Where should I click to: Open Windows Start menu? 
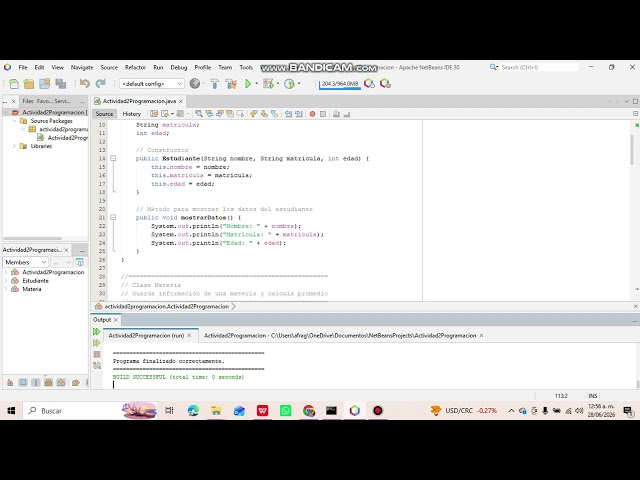point(11,411)
